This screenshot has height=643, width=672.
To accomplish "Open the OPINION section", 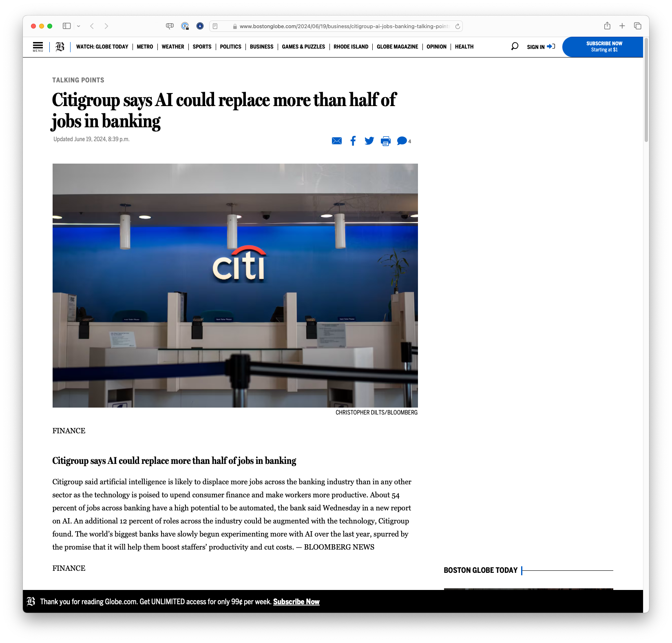I will click(436, 47).
